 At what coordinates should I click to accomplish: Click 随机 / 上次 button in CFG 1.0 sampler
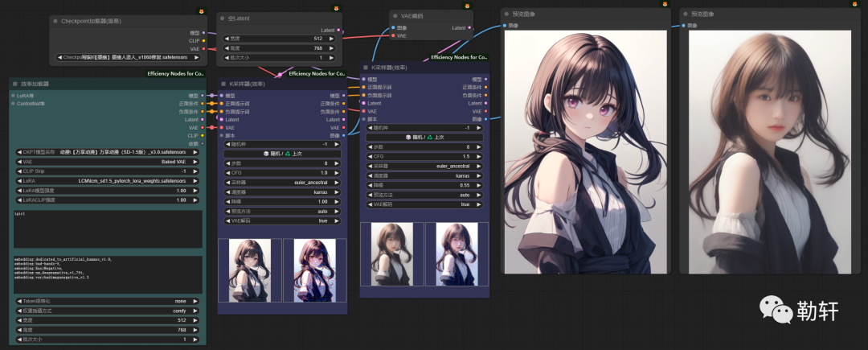[282, 154]
